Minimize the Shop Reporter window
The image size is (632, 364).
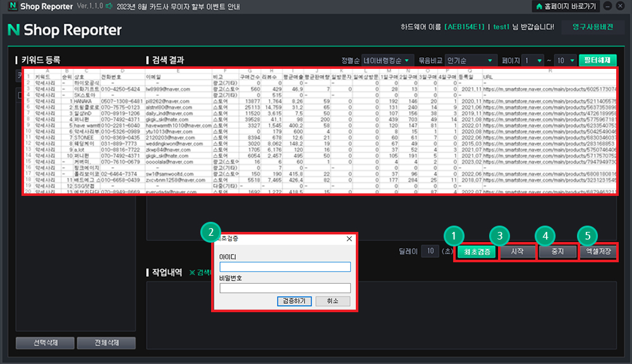click(608, 6)
